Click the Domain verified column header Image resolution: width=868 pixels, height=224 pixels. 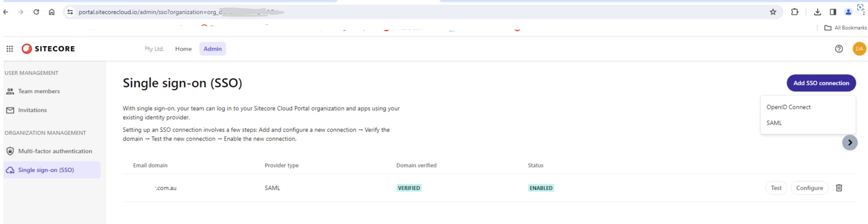[416, 165]
